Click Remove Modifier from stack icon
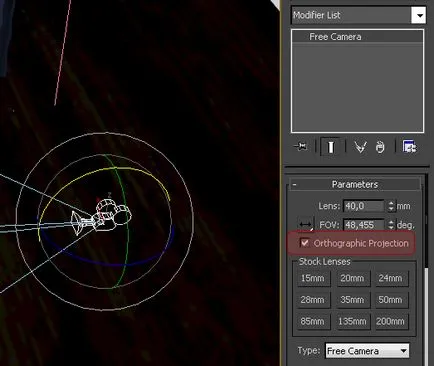 pos(380,147)
